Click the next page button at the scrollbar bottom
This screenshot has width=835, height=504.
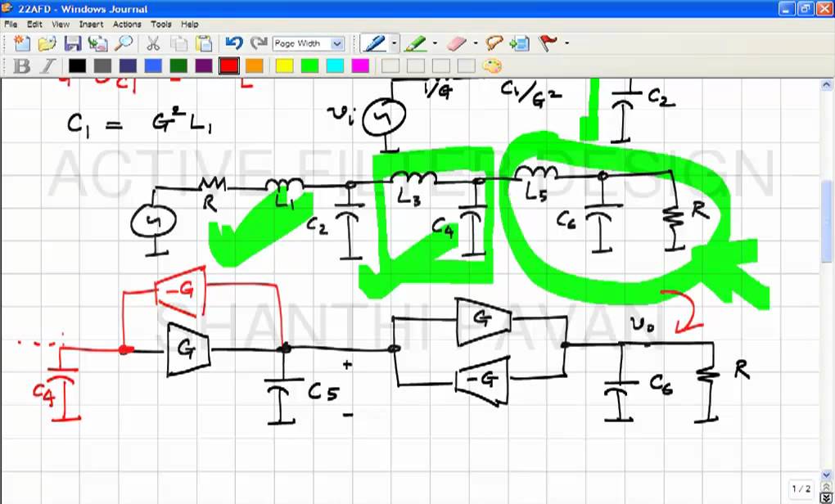tap(827, 498)
